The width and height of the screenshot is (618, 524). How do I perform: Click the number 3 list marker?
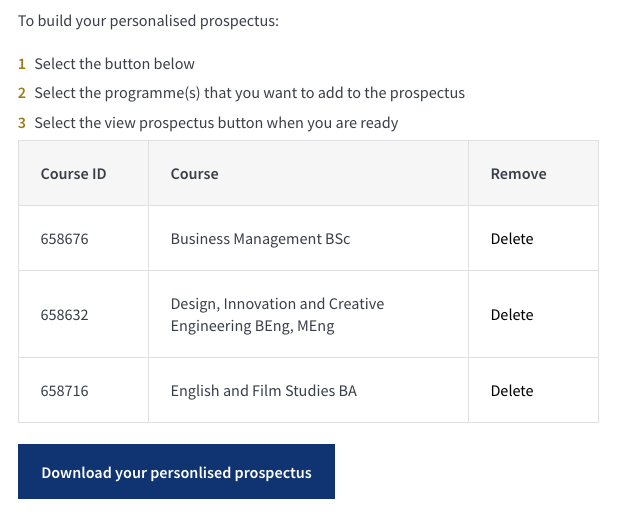22,123
